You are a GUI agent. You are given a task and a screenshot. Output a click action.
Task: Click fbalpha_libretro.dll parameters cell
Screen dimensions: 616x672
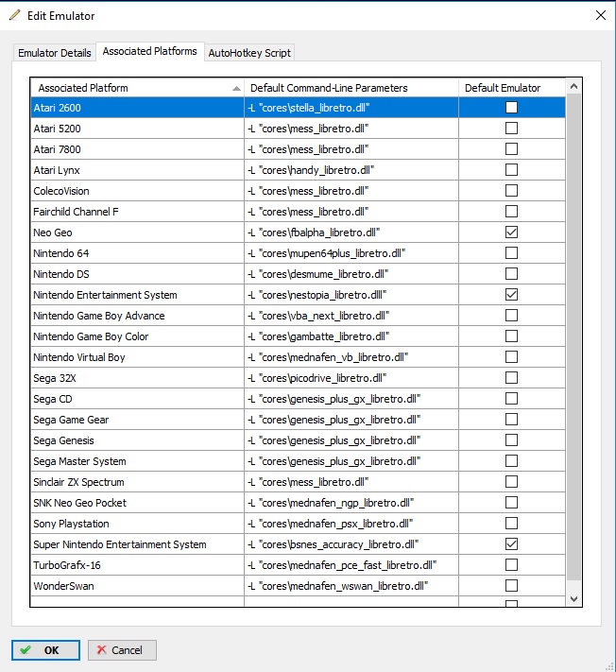(x=351, y=233)
